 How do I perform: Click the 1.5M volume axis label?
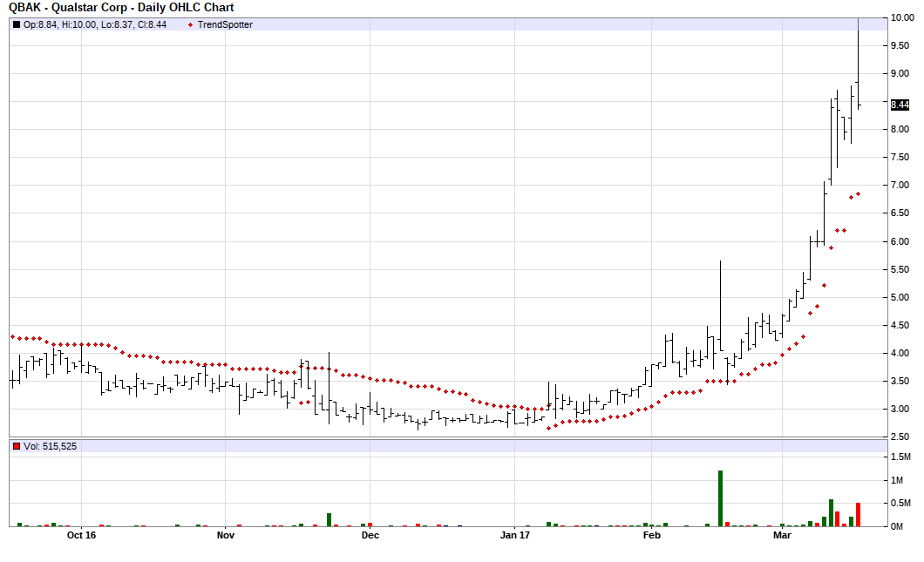(x=900, y=457)
